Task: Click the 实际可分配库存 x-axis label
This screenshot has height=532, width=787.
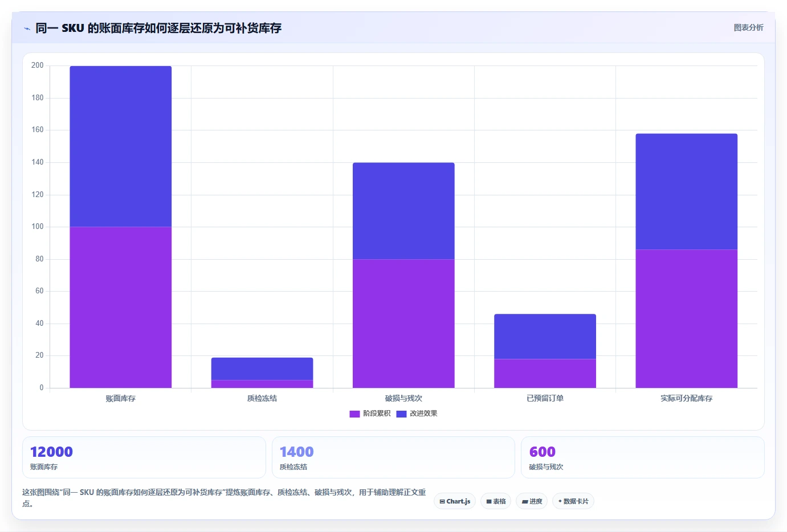Action: coord(687,399)
